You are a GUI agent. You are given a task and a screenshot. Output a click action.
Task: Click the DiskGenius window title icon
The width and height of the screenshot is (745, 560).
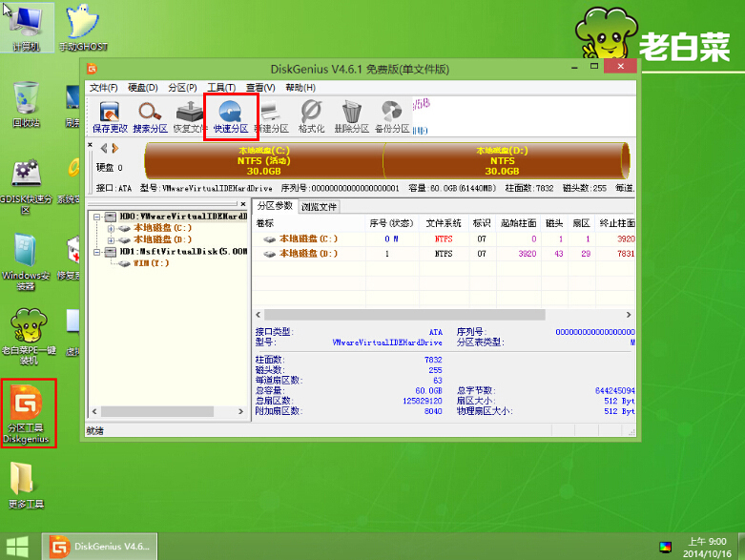92,70
